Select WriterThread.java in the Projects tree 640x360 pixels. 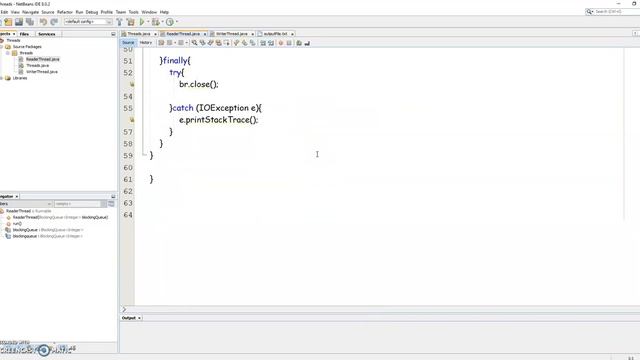tap(42, 72)
